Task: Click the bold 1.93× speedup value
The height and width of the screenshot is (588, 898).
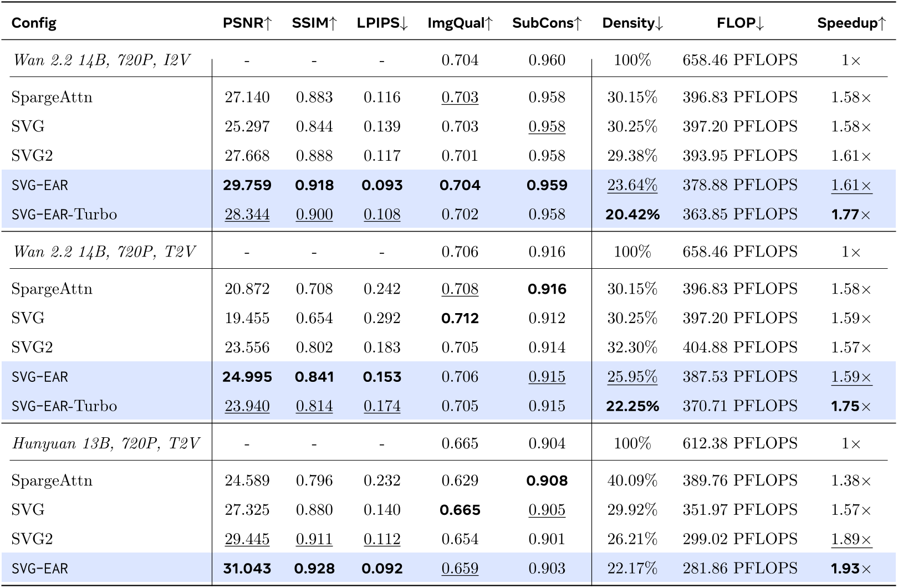Action: (851, 568)
